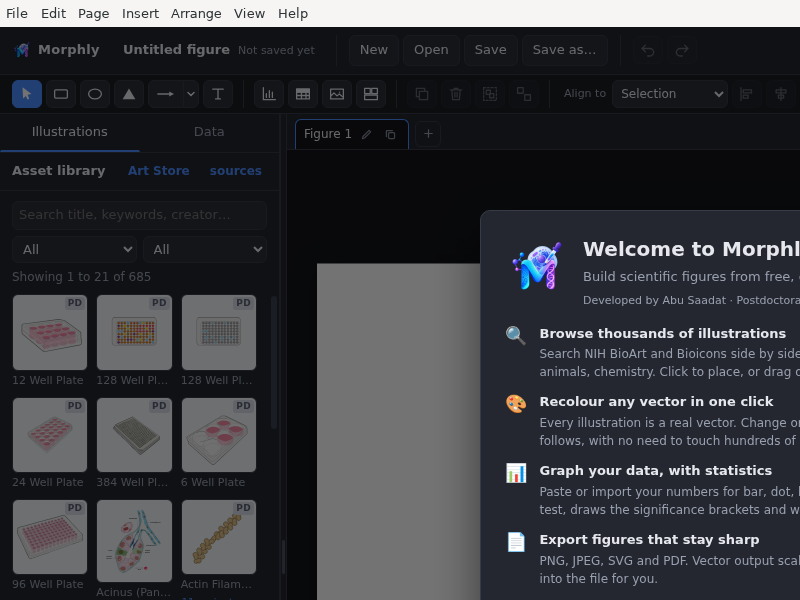Open the second All filter dropdown

[x=205, y=249]
